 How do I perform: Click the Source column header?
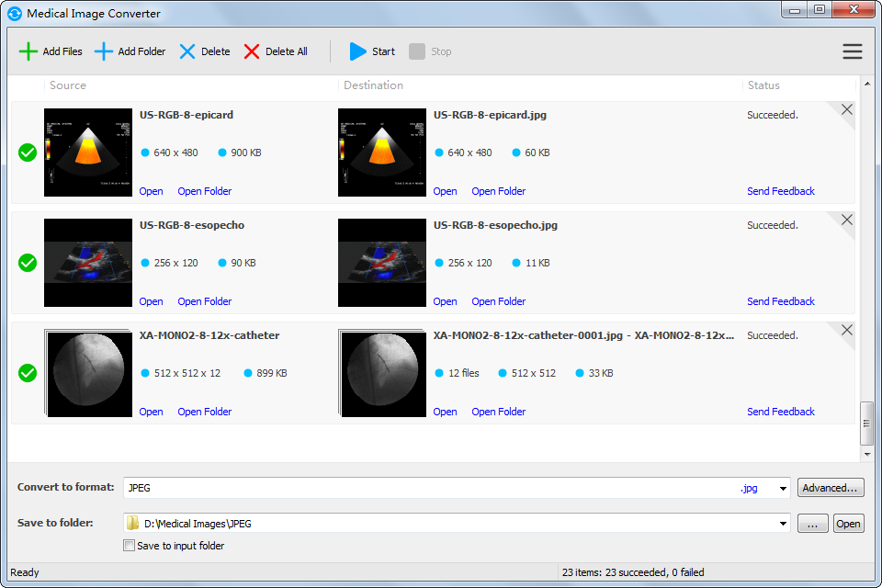click(x=68, y=85)
